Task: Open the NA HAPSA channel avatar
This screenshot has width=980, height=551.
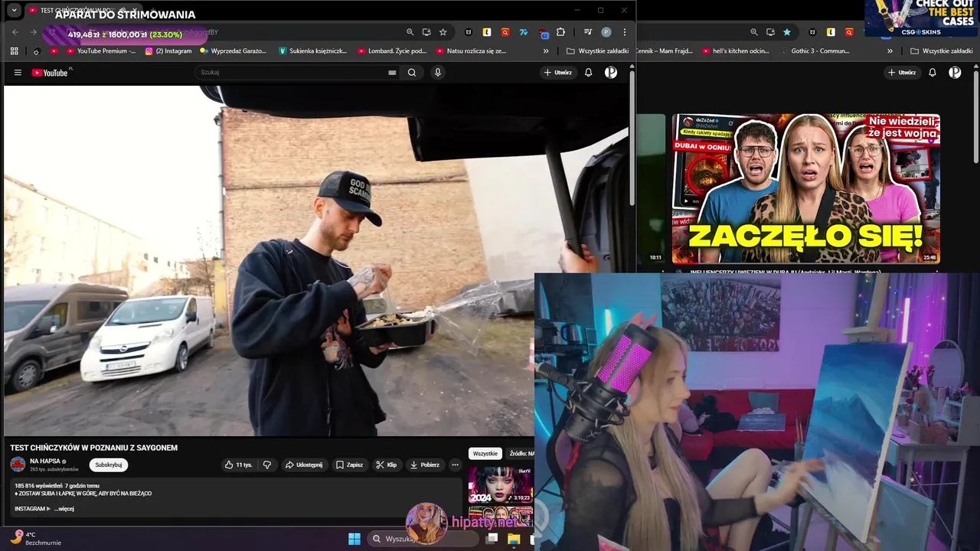Action: click(18, 465)
